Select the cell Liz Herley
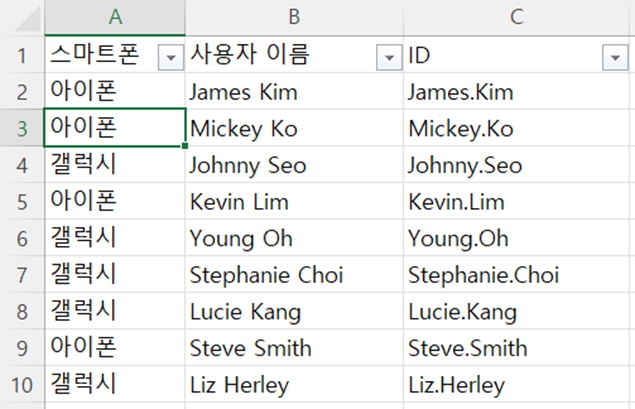The height and width of the screenshot is (409, 635). tap(294, 384)
